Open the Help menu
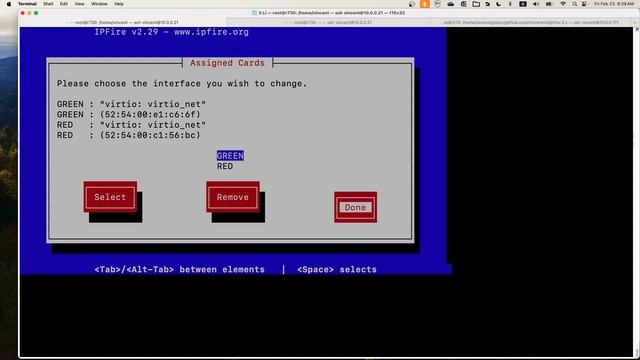Image resolution: width=640 pixels, height=360 pixels. pyautogui.click(x=119, y=4)
